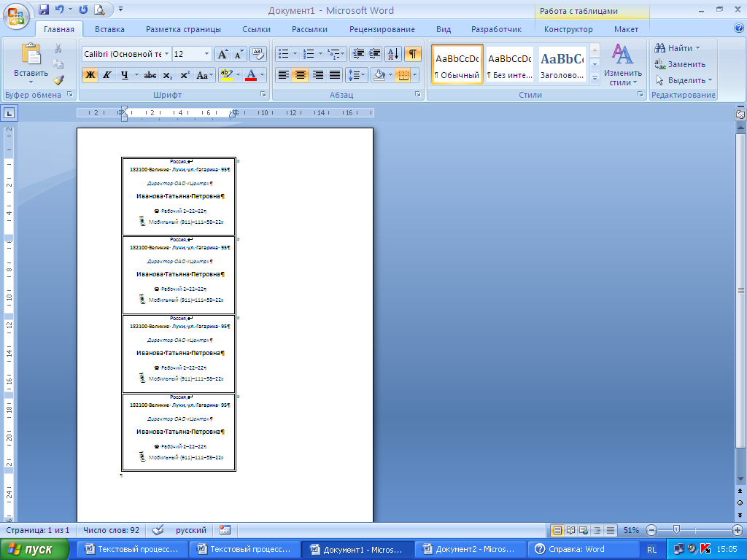Open the line spacing dropdown

click(x=356, y=75)
